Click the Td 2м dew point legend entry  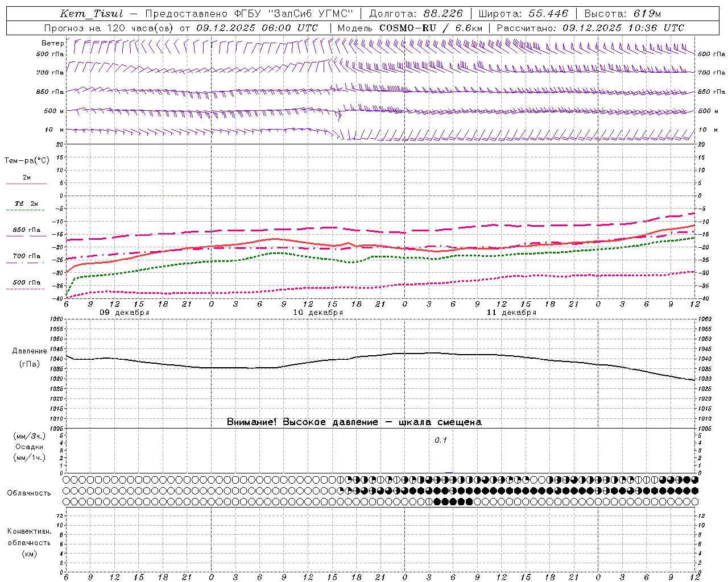[x=27, y=203]
